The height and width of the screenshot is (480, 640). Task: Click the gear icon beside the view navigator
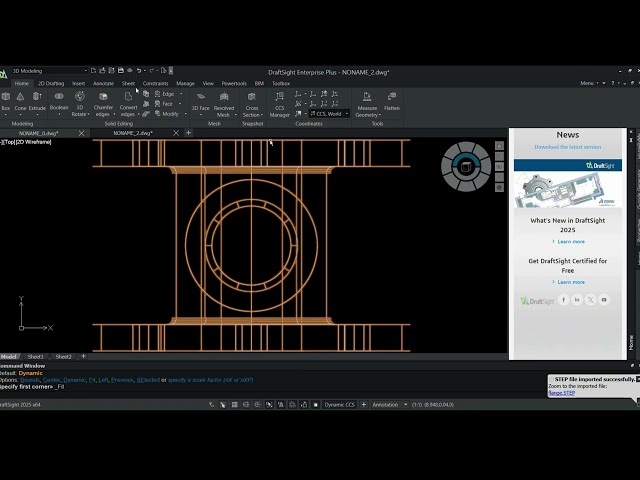coord(499,188)
